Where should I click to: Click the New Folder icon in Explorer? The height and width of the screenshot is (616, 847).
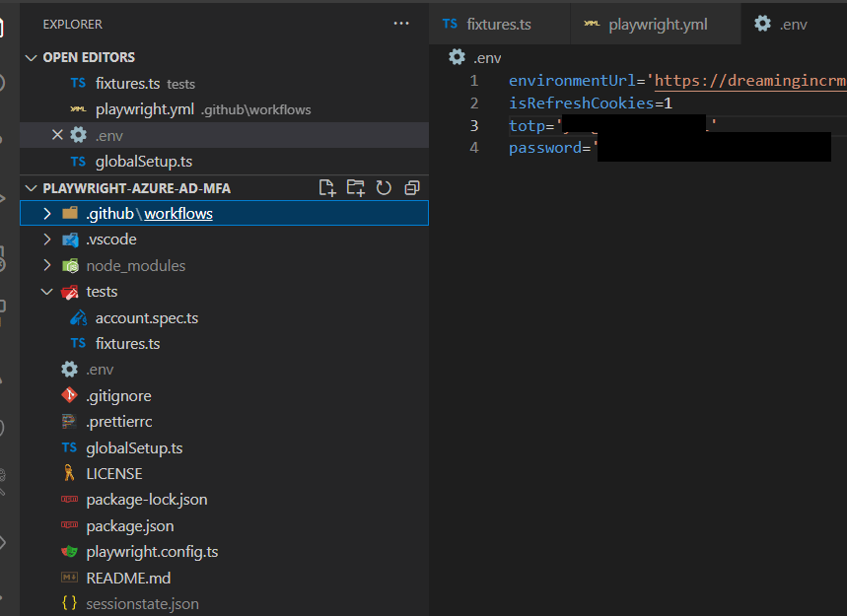[355, 187]
